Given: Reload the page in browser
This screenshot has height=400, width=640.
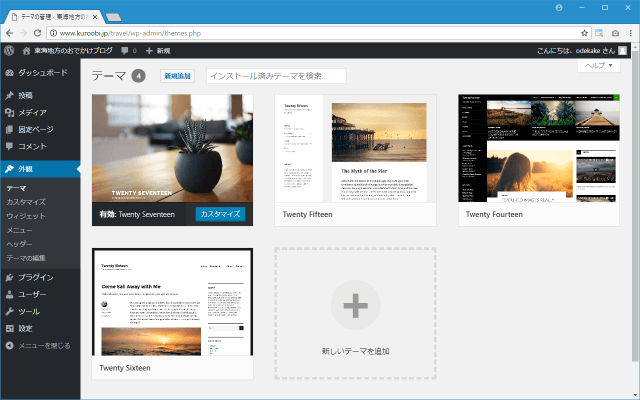Looking at the screenshot, I should coord(38,32).
